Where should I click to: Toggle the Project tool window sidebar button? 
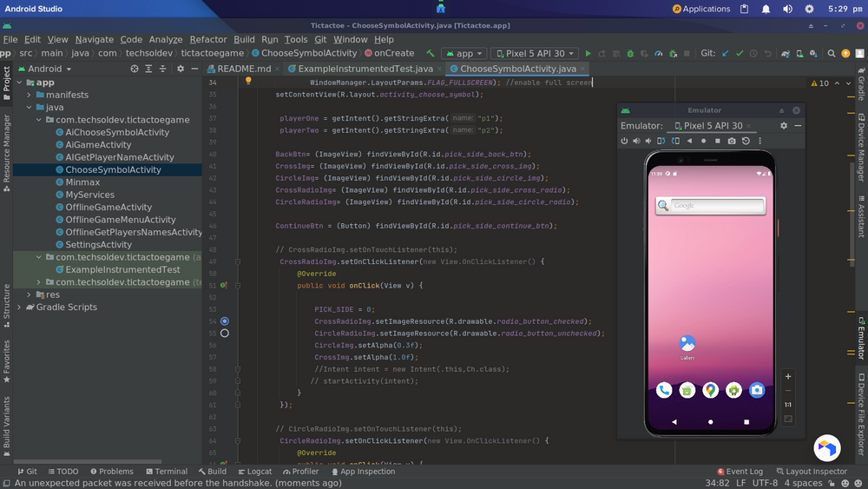pyautogui.click(x=6, y=80)
